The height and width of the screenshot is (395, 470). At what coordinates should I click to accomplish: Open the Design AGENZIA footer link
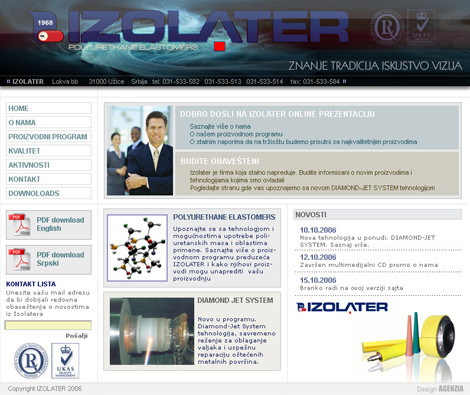pos(440,389)
